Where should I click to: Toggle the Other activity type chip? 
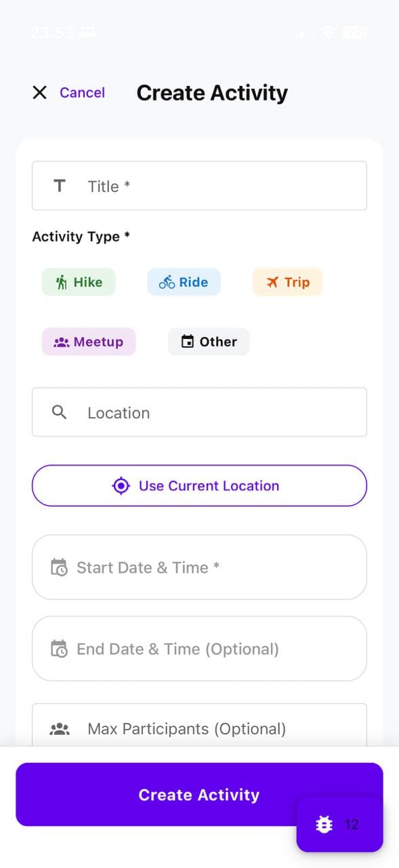(209, 341)
